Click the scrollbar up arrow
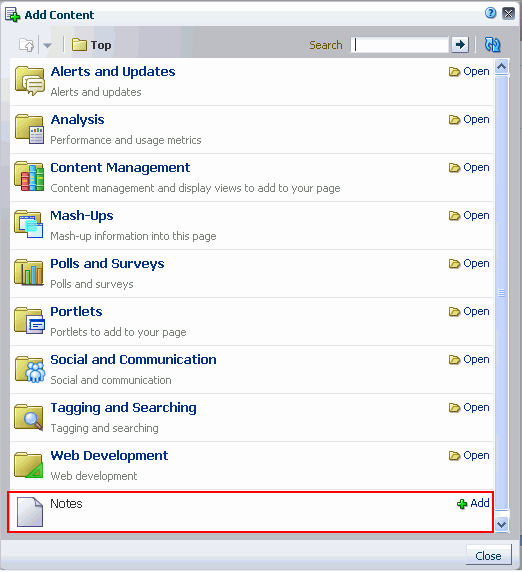This screenshot has height=572, width=522. coord(502,66)
